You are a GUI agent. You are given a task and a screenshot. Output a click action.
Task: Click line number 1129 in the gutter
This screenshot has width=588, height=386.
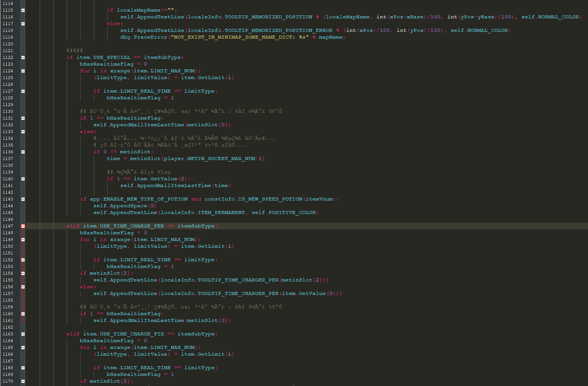[8, 105]
